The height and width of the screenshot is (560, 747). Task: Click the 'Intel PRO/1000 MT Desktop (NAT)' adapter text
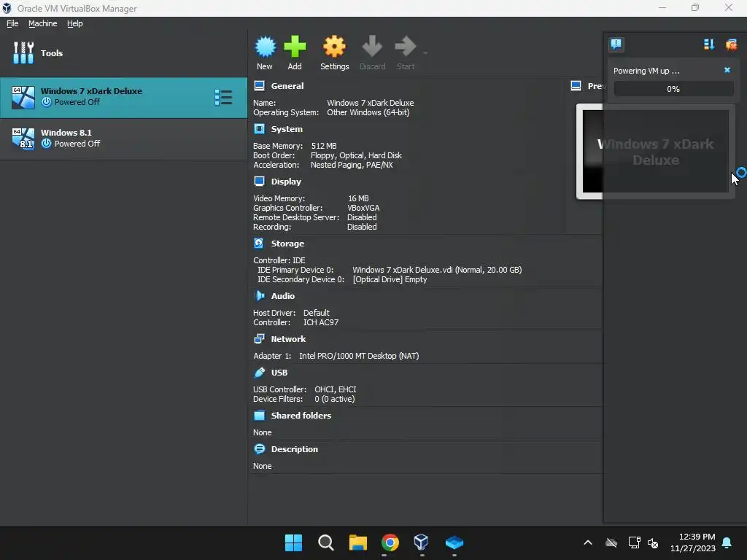click(x=359, y=356)
